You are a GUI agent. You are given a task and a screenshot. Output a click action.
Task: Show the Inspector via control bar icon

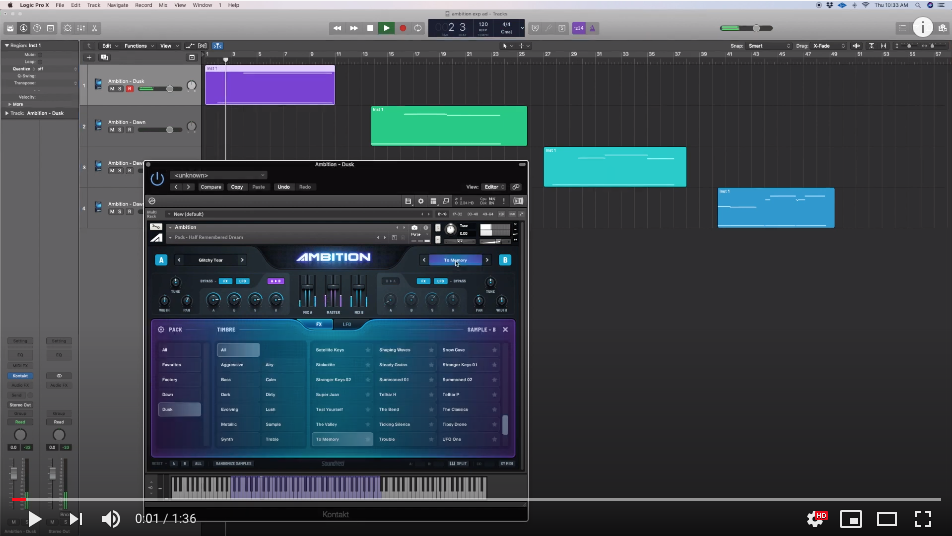click(x=24, y=28)
